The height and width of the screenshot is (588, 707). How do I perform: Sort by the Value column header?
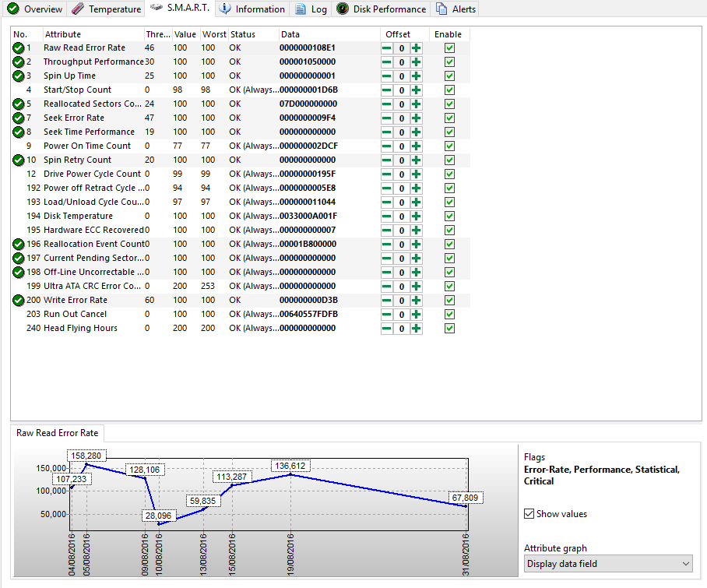[185, 34]
